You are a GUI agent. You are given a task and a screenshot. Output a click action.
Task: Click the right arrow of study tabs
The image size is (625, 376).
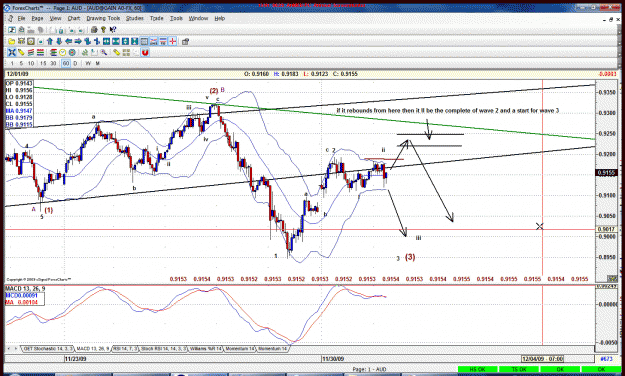tap(16, 348)
